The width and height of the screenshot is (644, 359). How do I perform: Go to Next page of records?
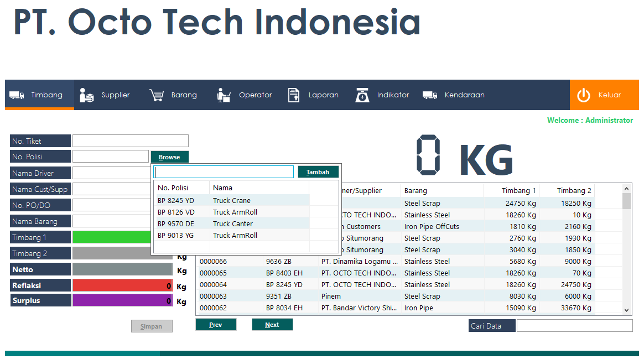click(x=272, y=325)
